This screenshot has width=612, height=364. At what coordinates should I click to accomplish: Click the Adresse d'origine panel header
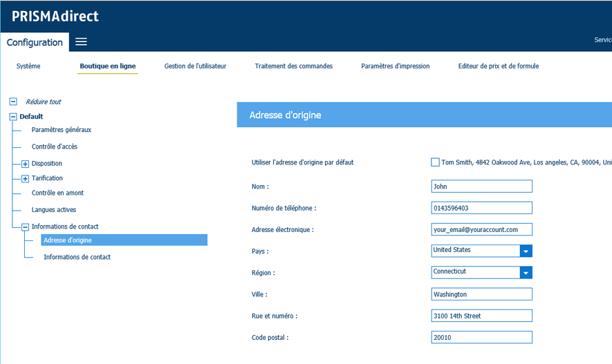(425, 115)
